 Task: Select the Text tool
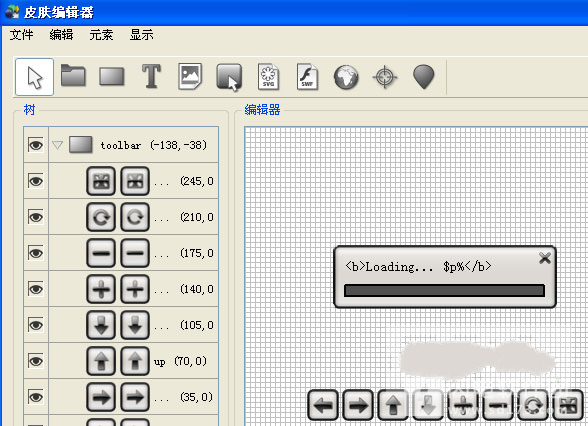tap(151, 76)
